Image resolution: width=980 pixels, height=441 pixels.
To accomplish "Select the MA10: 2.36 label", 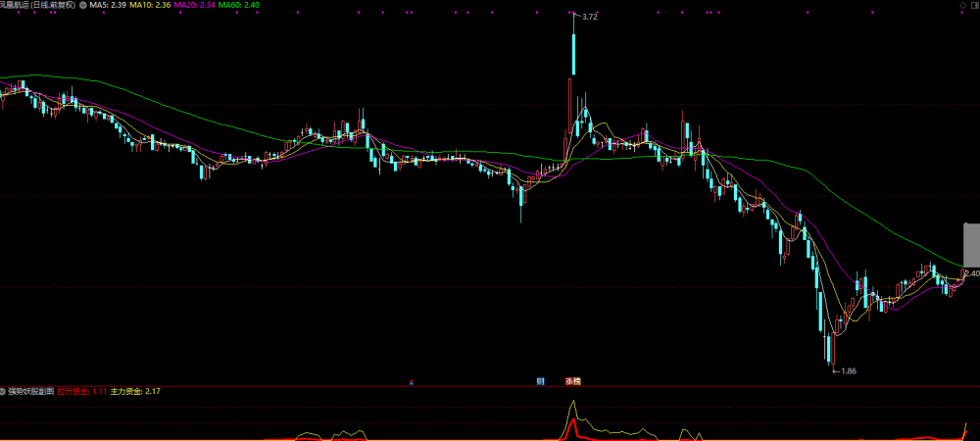I will click(x=150, y=5).
